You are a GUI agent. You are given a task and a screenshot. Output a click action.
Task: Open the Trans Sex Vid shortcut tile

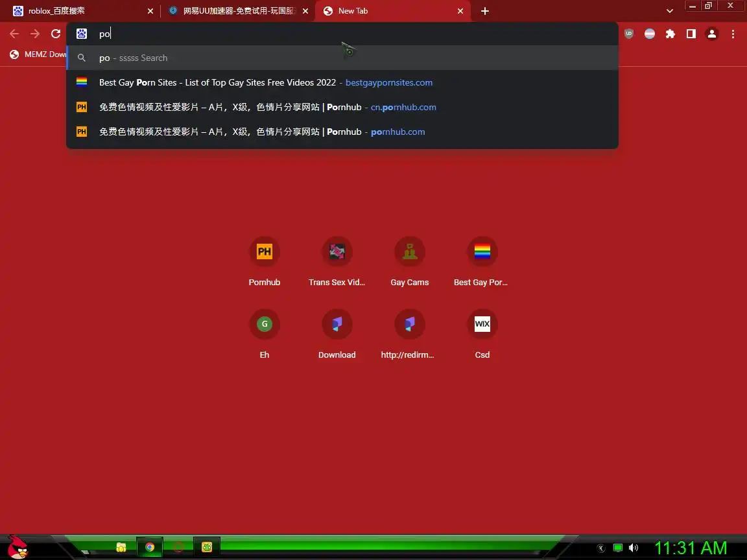click(337, 262)
